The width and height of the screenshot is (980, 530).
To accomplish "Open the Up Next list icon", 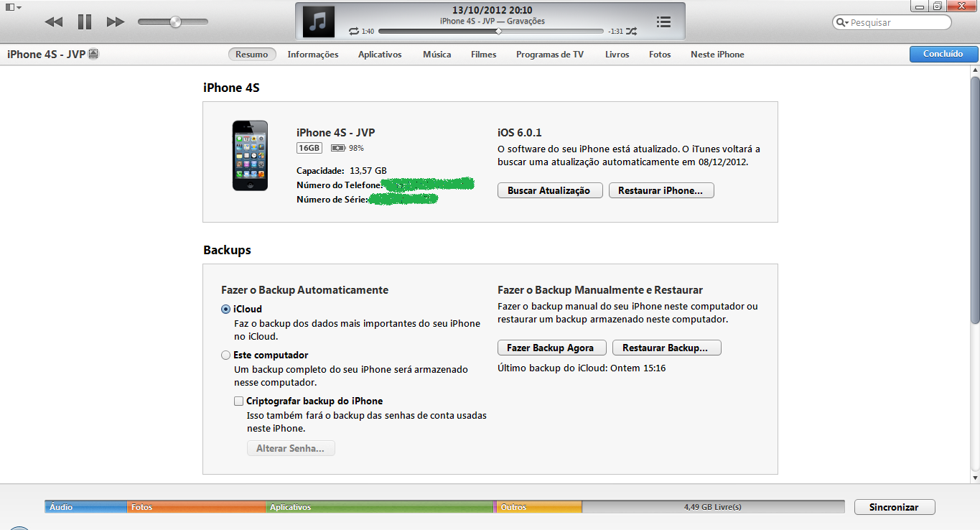I will click(663, 22).
